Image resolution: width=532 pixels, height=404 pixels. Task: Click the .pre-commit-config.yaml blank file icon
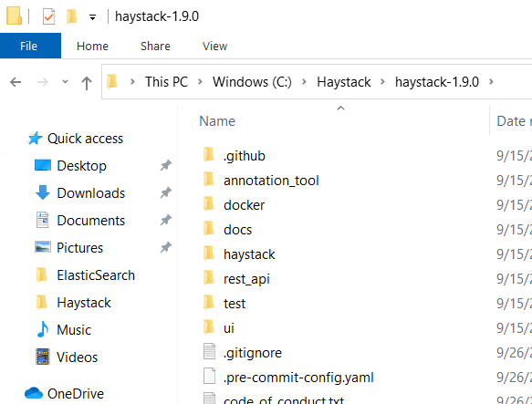pyautogui.click(x=209, y=376)
